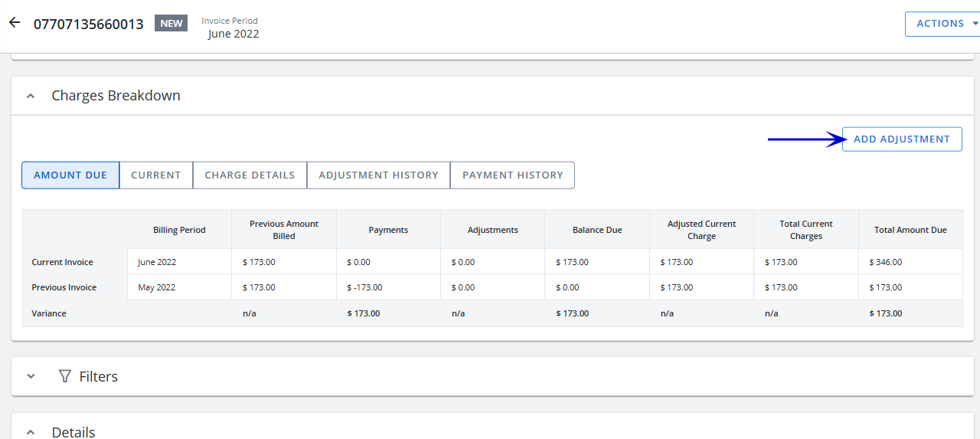Viewport: 980px width, 439px height.
Task: Click the Total Amount Due column header
Action: pyautogui.click(x=910, y=230)
